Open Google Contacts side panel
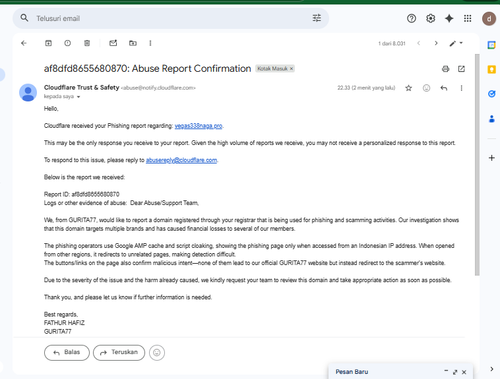Image resolution: width=500 pixels, height=379 pixels. click(492, 119)
